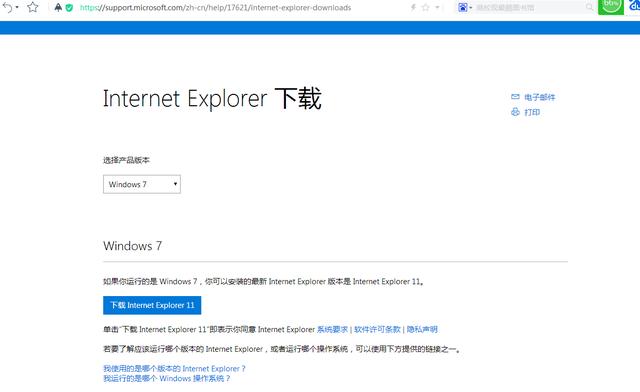Open the 隐私声明 link

[422, 329]
